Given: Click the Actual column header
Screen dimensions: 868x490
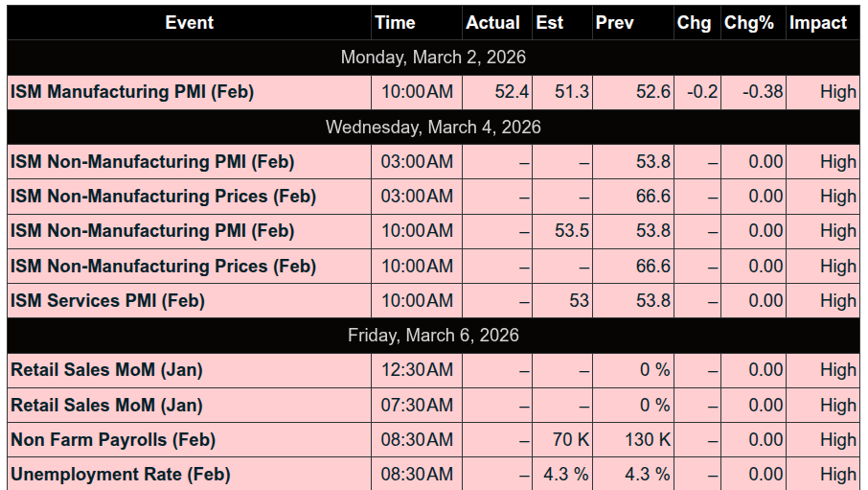Looking at the screenshot, I should 492,23.
